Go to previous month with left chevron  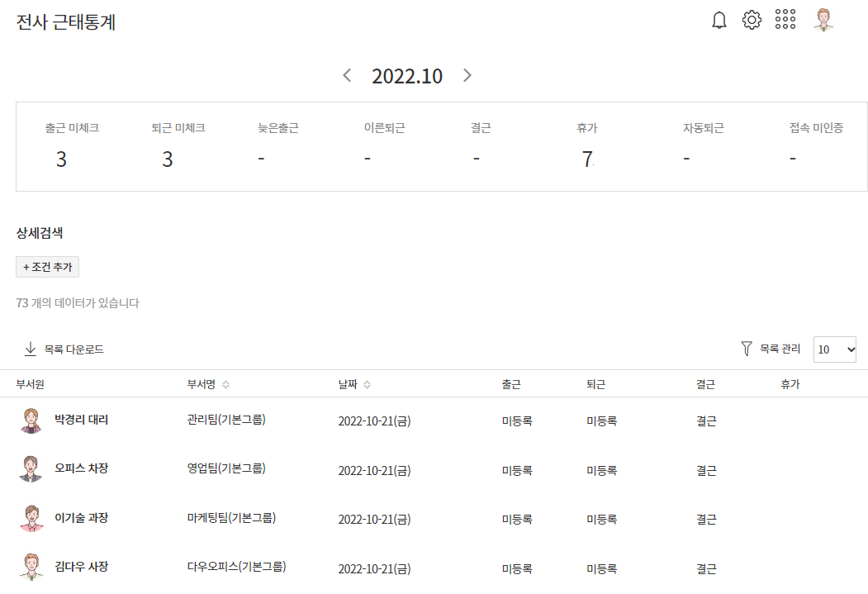pos(347,76)
